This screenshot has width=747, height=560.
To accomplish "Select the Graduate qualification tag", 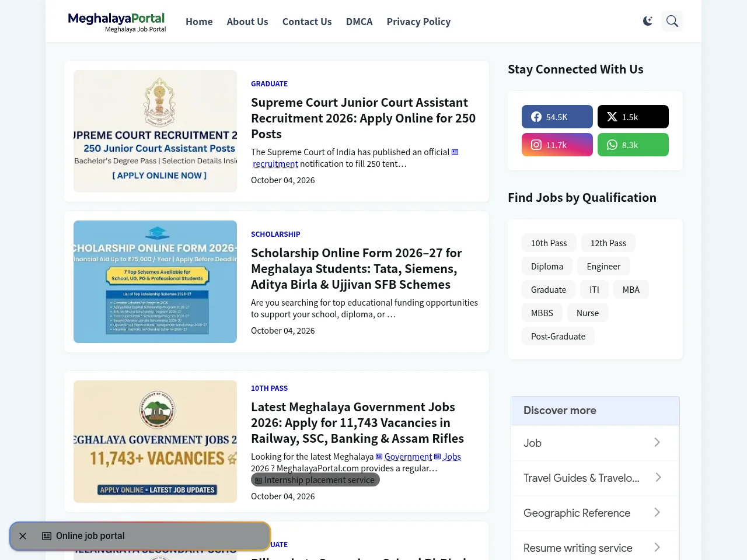I will point(549,290).
